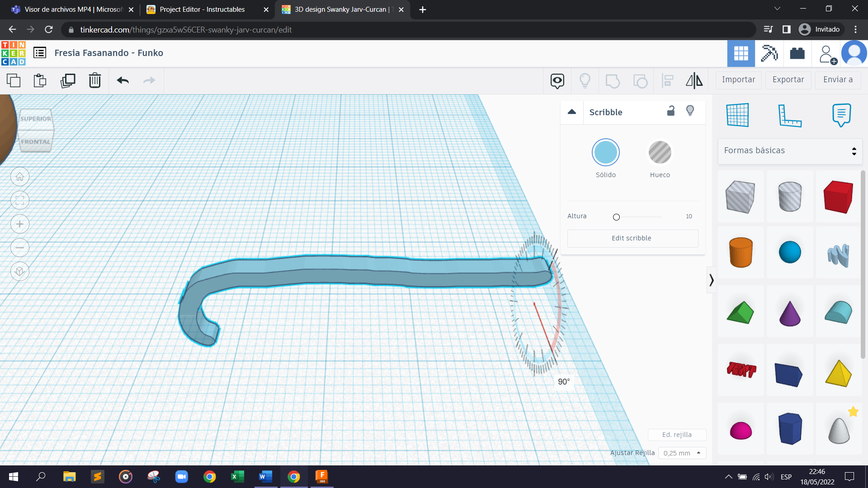This screenshot has height=488, width=868.
Task: Open the Workplane tool
Action: 737,115
